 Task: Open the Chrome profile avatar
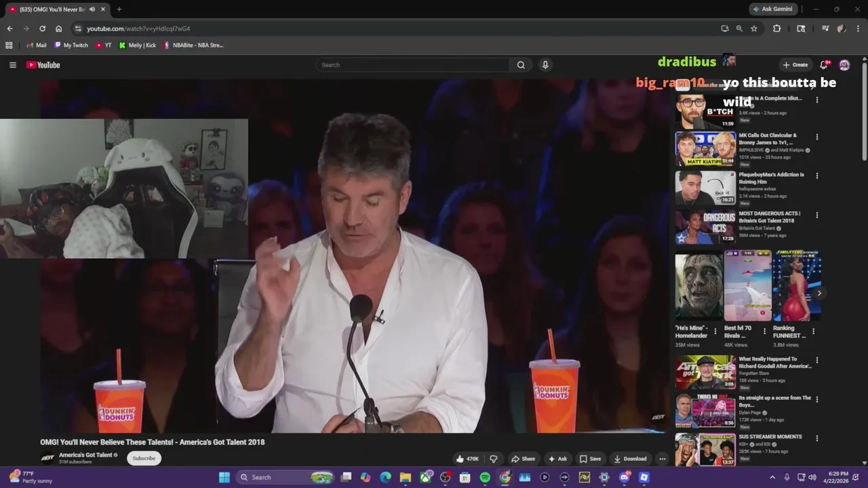(x=841, y=28)
